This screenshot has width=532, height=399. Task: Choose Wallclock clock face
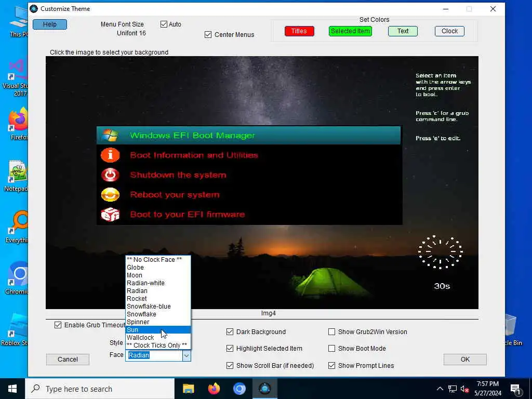(x=158, y=338)
